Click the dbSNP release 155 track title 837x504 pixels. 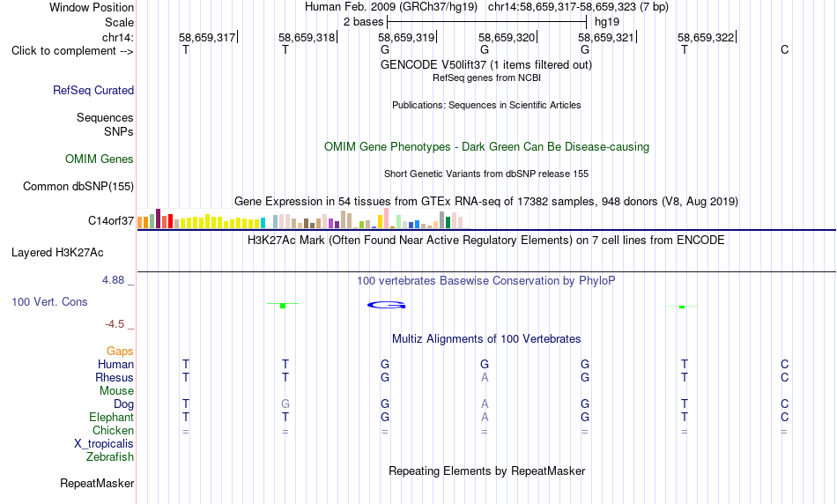click(486, 174)
